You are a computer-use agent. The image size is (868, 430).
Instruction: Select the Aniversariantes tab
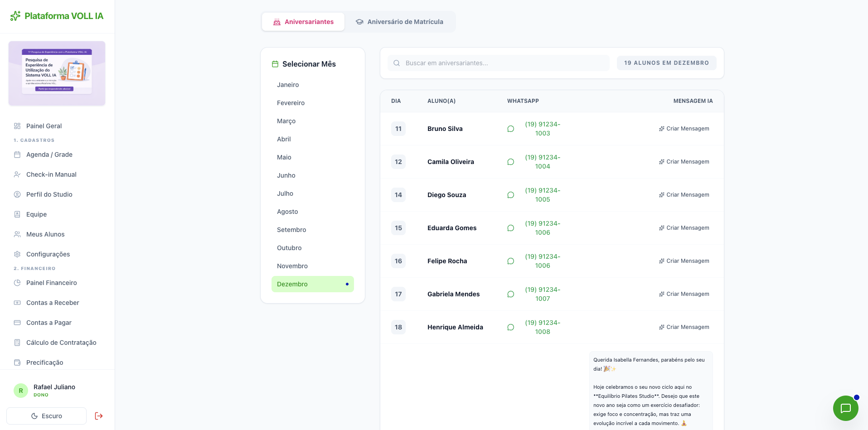tap(303, 22)
